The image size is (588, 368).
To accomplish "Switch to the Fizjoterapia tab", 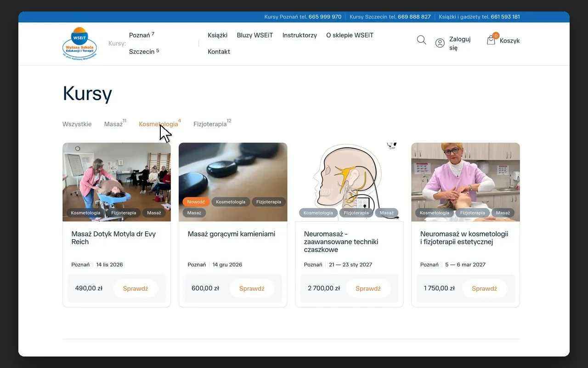I will point(210,124).
